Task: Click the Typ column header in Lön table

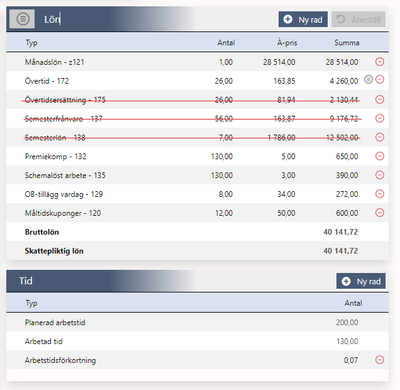Action: click(x=31, y=43)
